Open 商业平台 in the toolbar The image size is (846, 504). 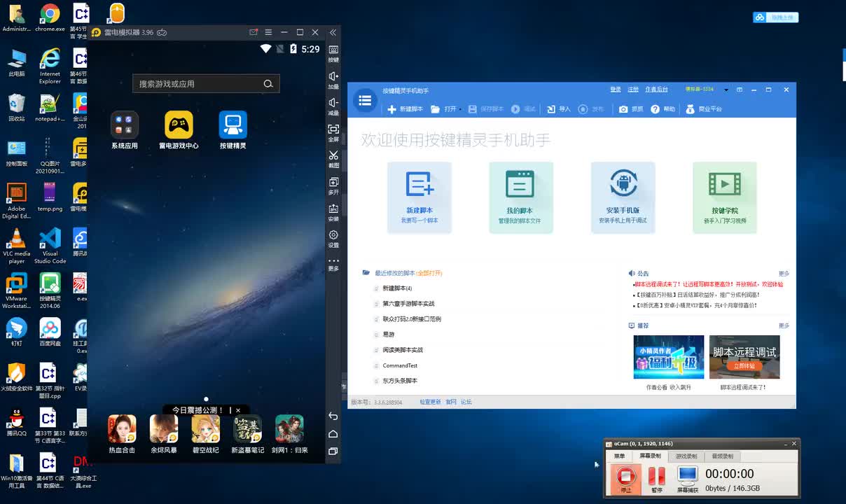point(703,109)
